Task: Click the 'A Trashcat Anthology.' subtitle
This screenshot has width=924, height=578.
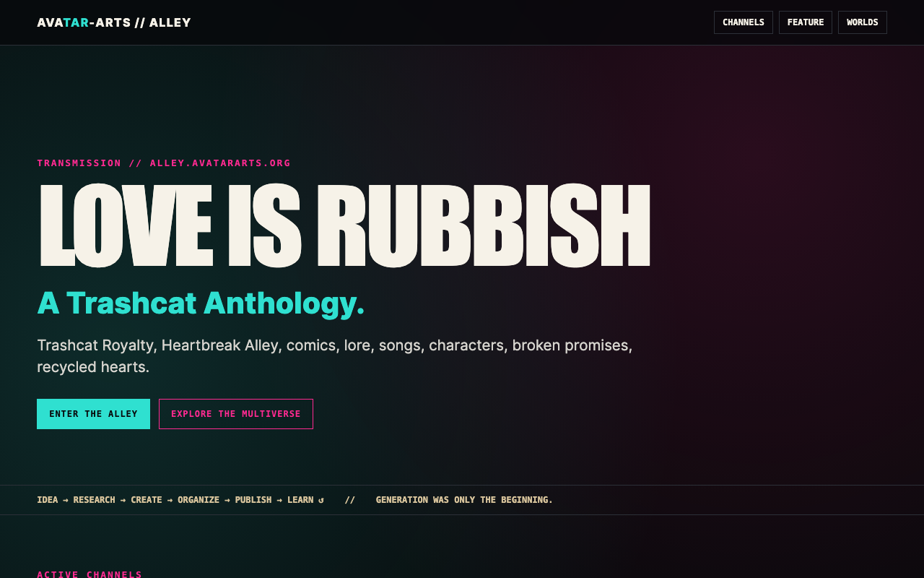Action: pos(201,303)
